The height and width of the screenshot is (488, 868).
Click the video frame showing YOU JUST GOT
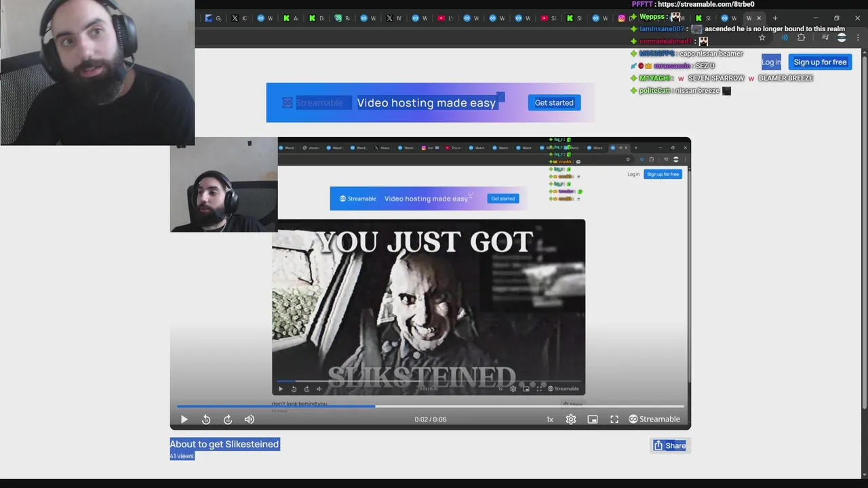[x=429, y=307]
